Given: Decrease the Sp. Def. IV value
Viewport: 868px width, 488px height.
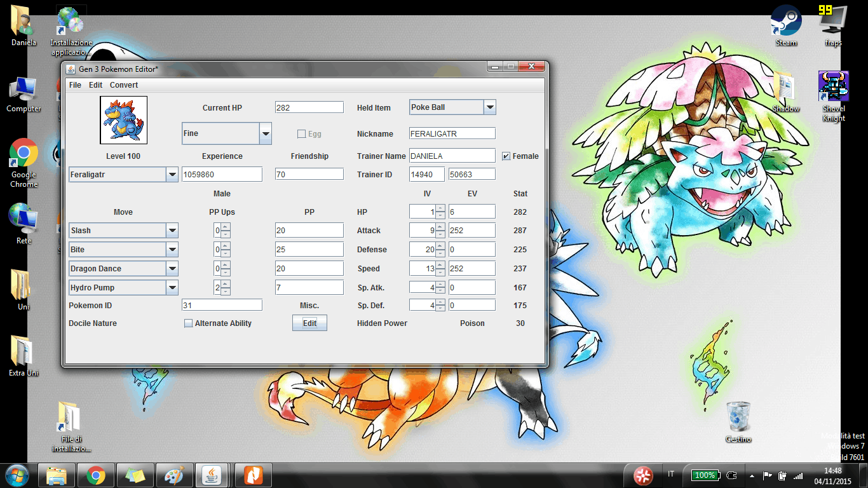Looking at the screenshot, I should [440, 309].
